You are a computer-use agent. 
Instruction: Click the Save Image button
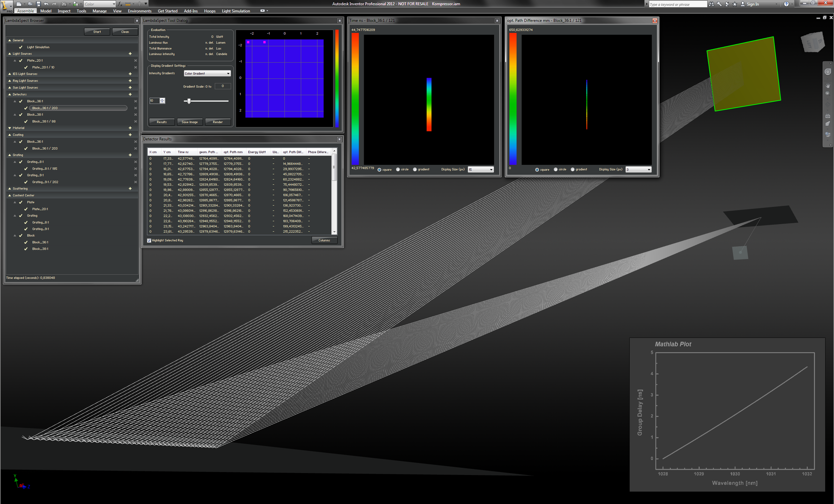(190, 122)
